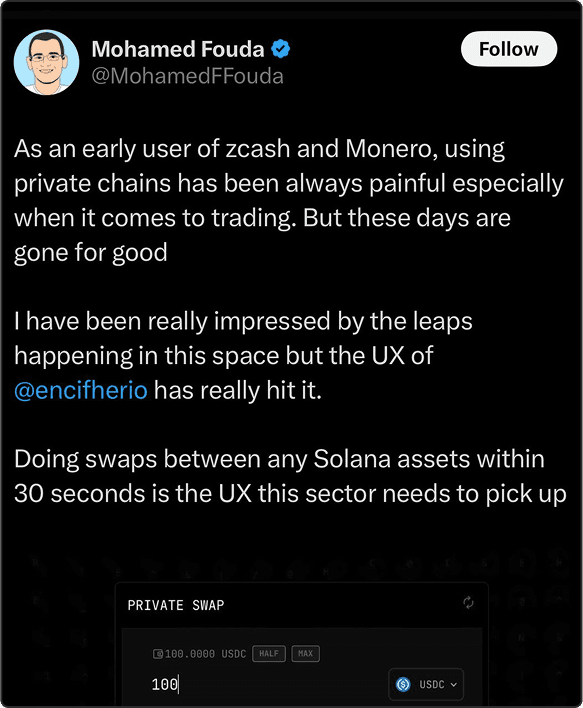
Task: Open the @MohamedFFouda handle link
Action: click(187, 76)
